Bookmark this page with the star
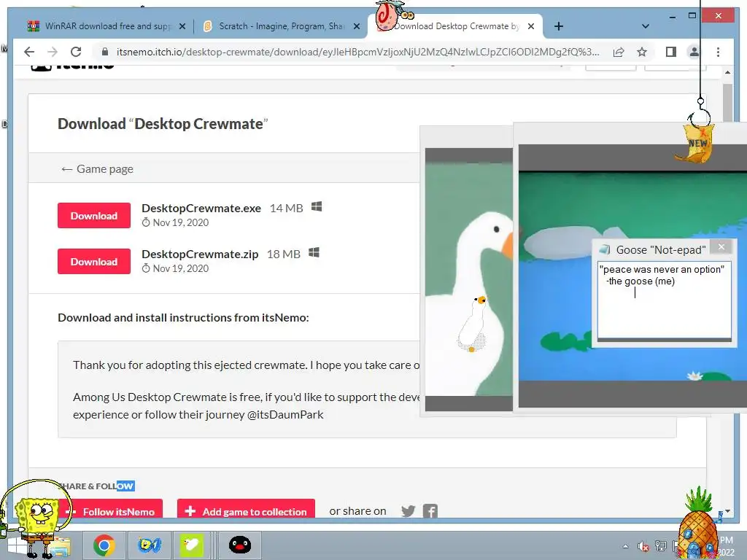747x560 pixels. 642,52
